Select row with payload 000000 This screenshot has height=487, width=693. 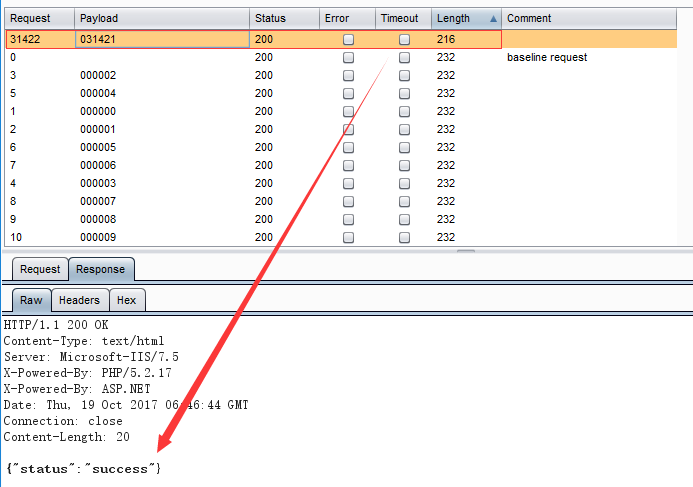pos(341,112)
